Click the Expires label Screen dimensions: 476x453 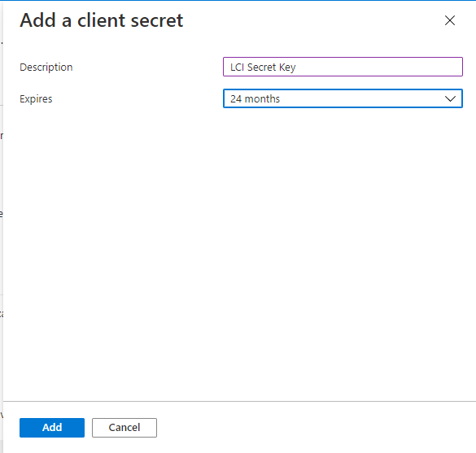coord(36,99)
